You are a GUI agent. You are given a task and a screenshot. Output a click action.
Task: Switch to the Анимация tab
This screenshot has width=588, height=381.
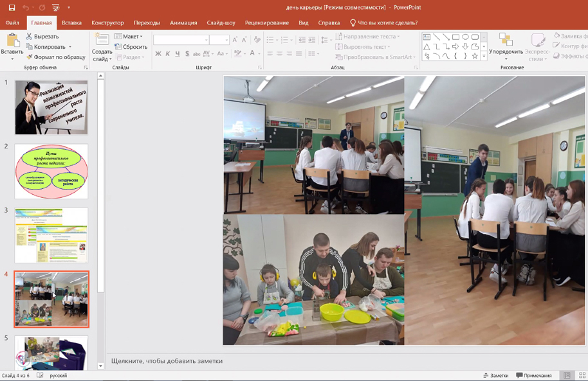183,22
